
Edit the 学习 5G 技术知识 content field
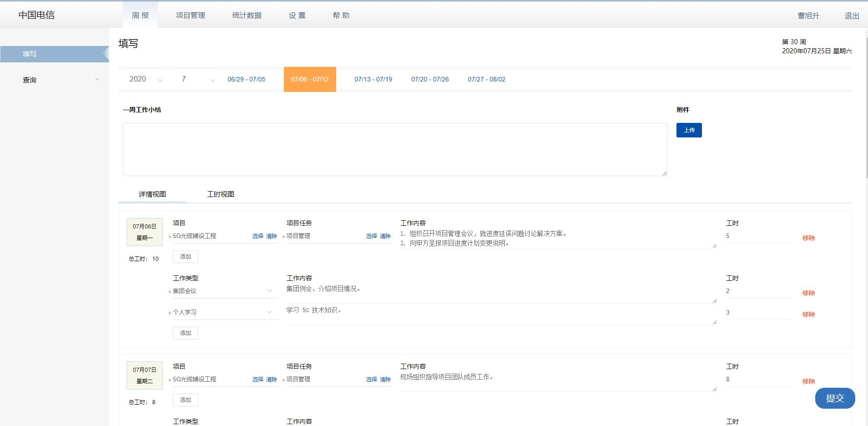coord(501,315)
